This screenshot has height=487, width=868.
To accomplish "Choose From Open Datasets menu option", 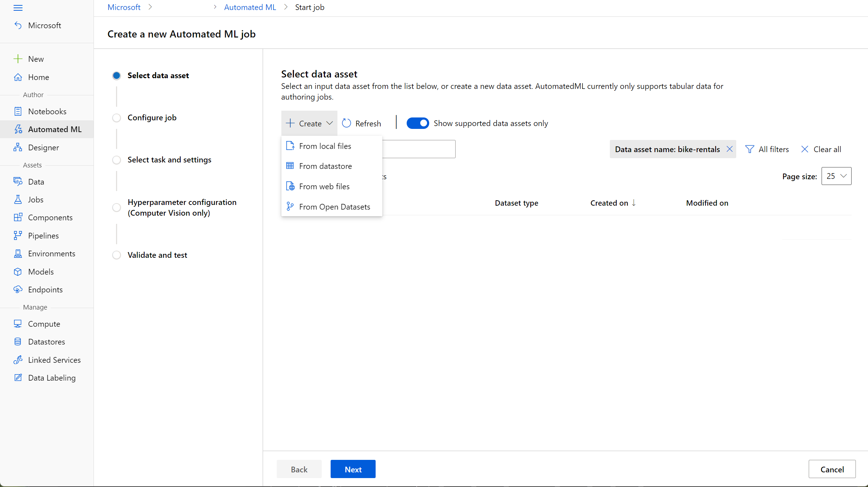I will [x=334, y=207].
